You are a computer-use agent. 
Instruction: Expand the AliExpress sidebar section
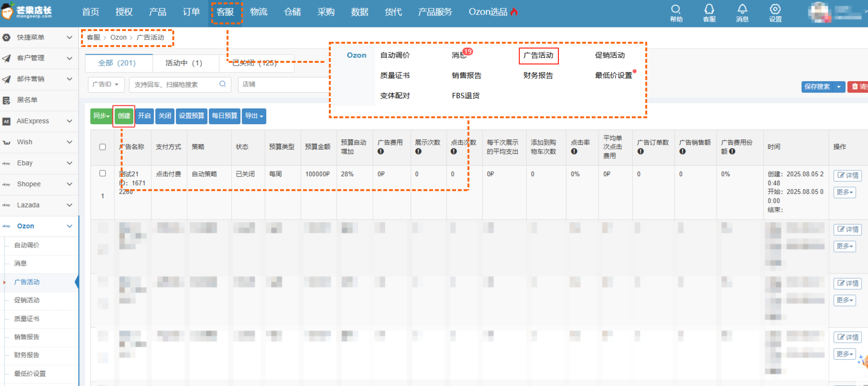click(x=69, y=121)
